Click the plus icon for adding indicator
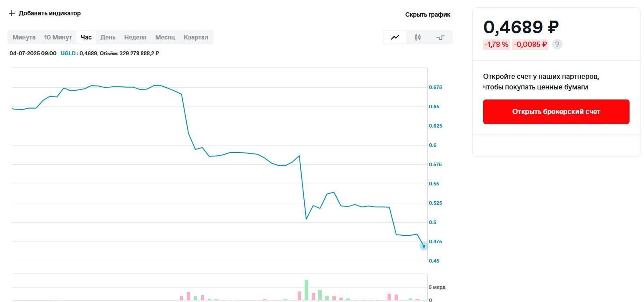 (x=12, y=13)
